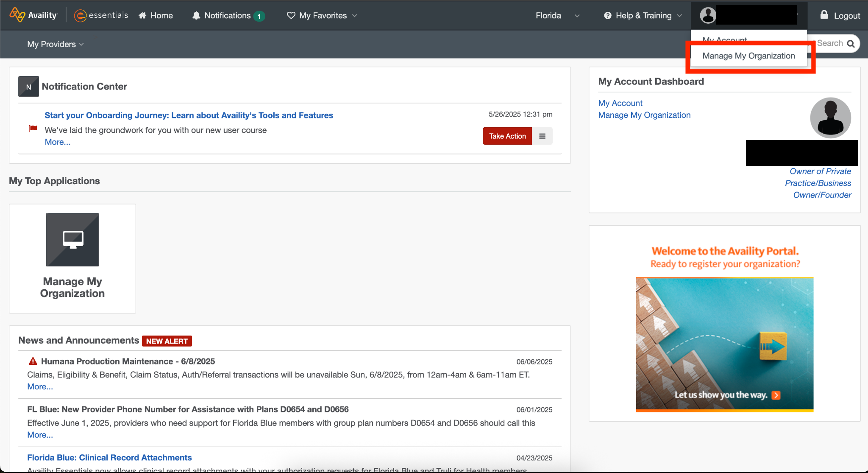Click the NEW ALERT badge

click(x=167, y=341)
